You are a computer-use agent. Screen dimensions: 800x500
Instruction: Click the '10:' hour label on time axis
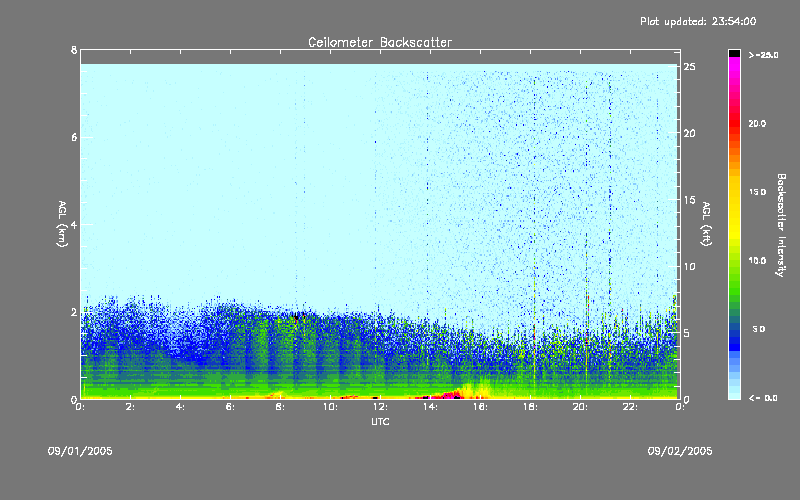point(330,407)
